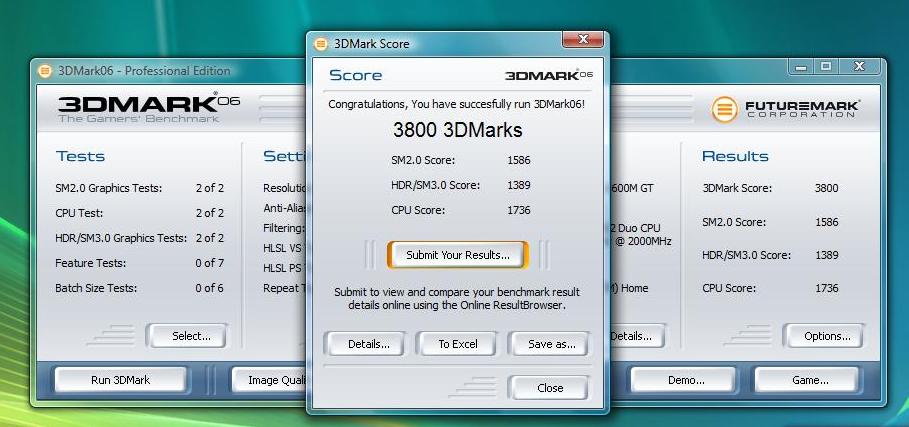Click 'Batch Size Tests:' label
The width and height of the screenshot is (909, 427).
[96, 288]
